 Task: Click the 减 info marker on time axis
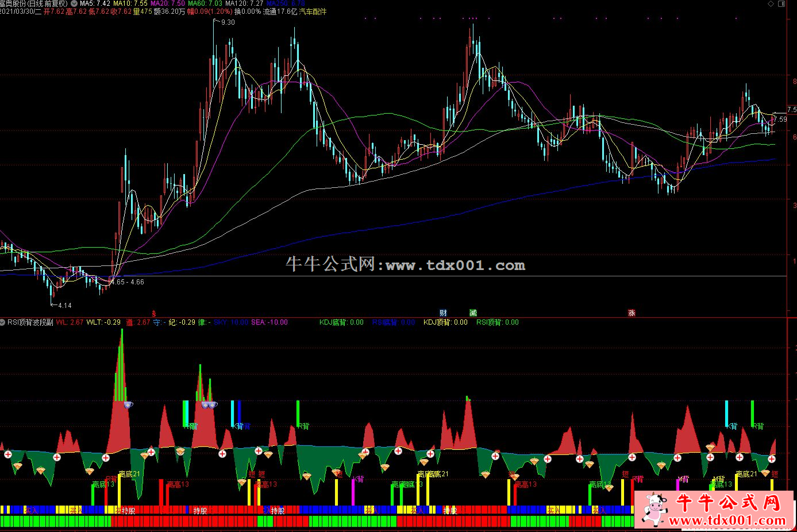tap(473, 313)
